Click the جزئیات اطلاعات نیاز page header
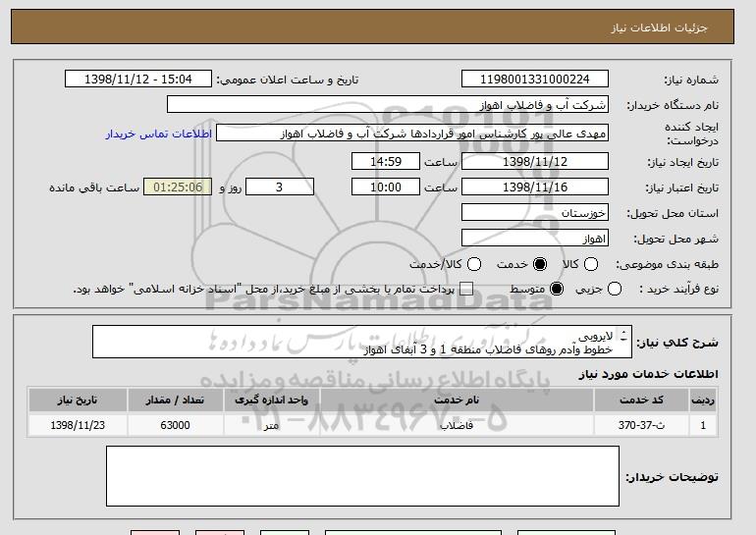This screenshot has height=535, width=756. pos(659,27)
